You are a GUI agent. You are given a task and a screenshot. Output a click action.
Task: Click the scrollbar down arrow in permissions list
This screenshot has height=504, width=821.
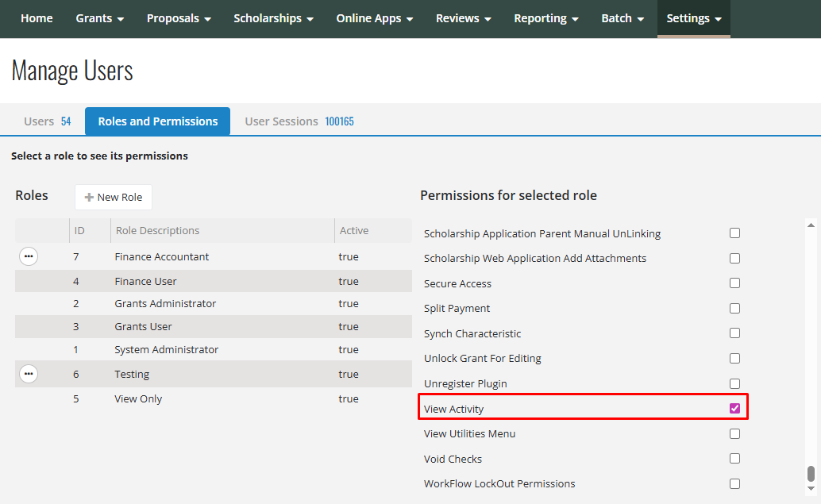[811, 488]
